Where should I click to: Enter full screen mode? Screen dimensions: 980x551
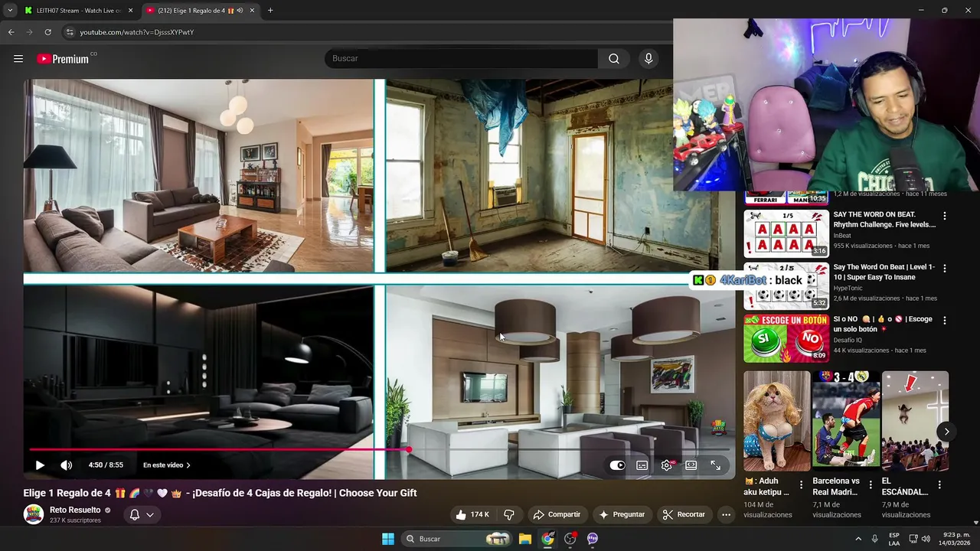715,465
